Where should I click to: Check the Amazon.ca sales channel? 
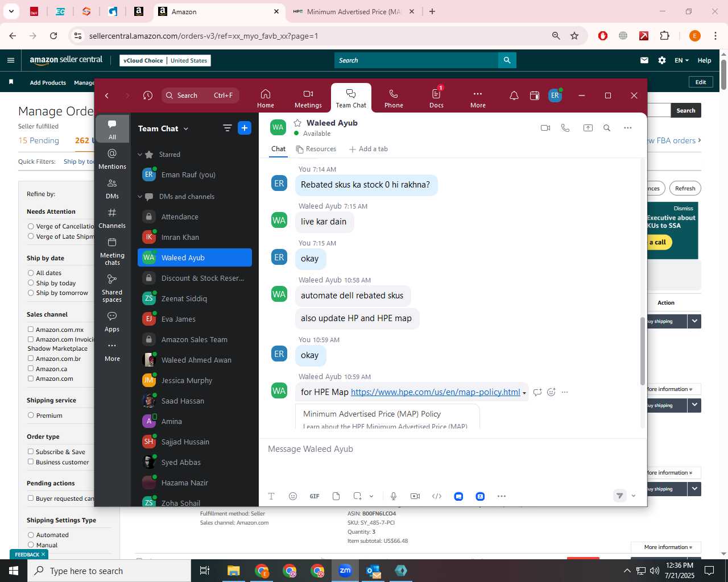(31, 369)
